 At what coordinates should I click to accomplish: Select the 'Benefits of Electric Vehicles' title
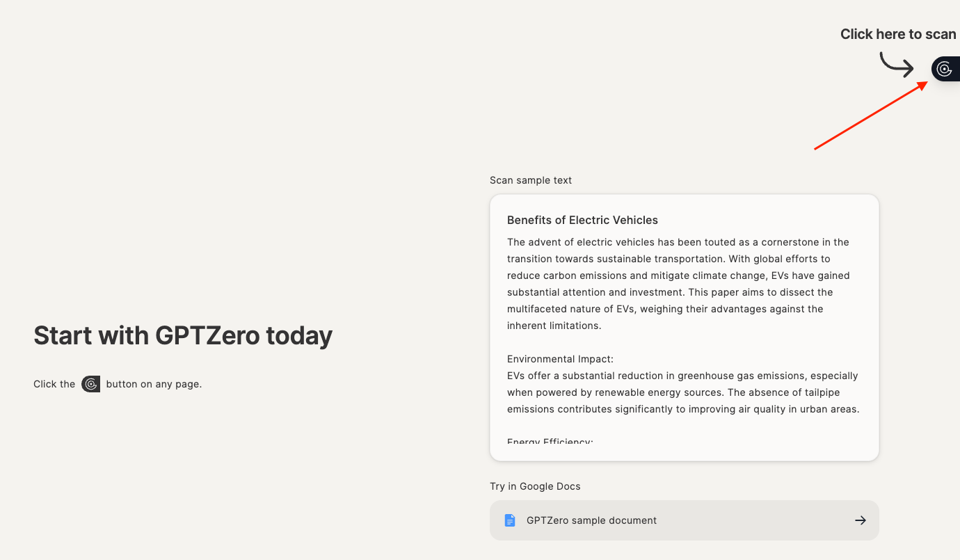[x=582, y=220]
